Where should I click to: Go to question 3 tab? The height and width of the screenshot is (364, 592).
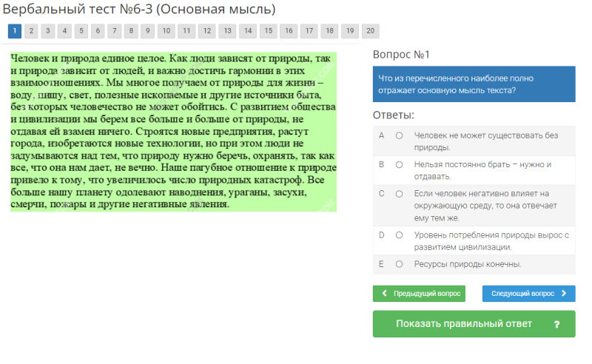(x=48, y=31)
